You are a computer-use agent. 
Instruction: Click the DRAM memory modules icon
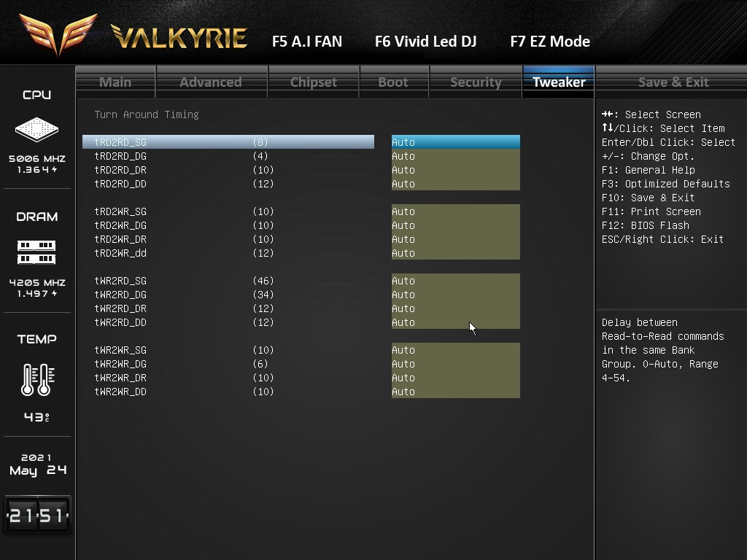36,252
